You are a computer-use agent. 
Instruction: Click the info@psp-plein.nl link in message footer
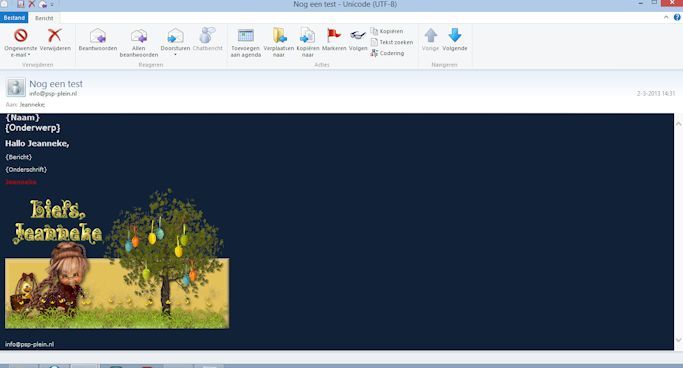30,344
